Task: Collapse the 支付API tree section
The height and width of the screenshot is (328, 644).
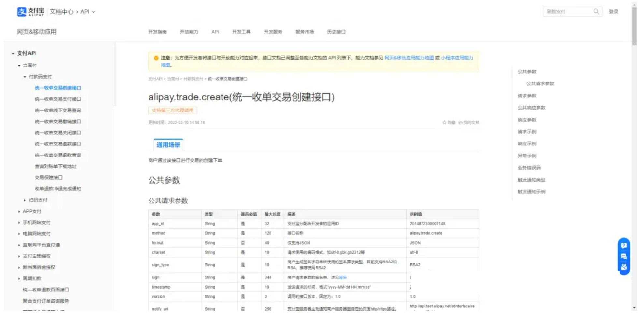Action: (x=13, y=53)
